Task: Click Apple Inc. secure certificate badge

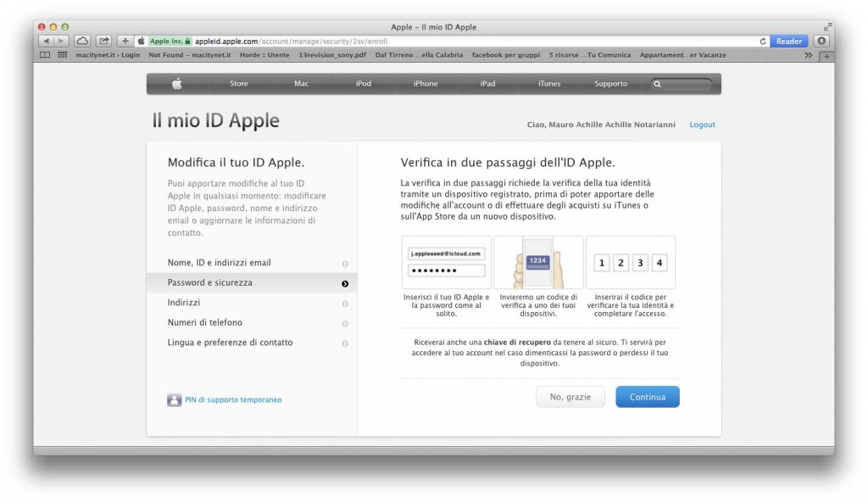Action: point(170,41)
